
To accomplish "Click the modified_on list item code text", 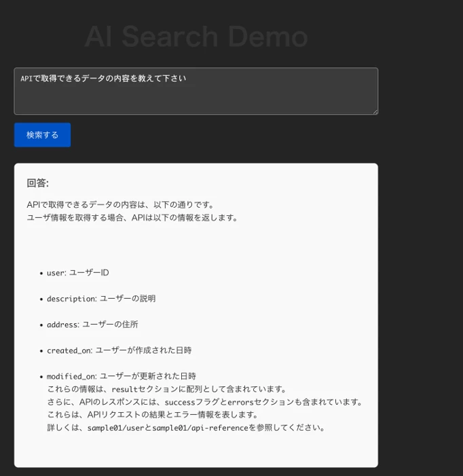I will point(71,376).
